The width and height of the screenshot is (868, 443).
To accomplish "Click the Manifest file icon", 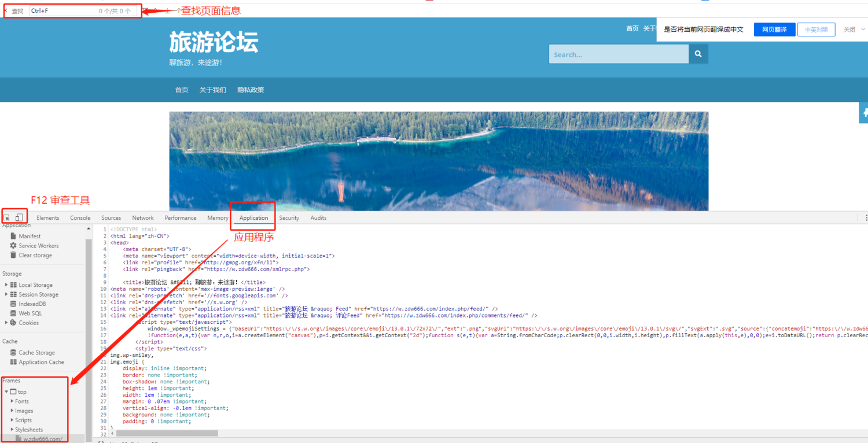I will point(13,236).
